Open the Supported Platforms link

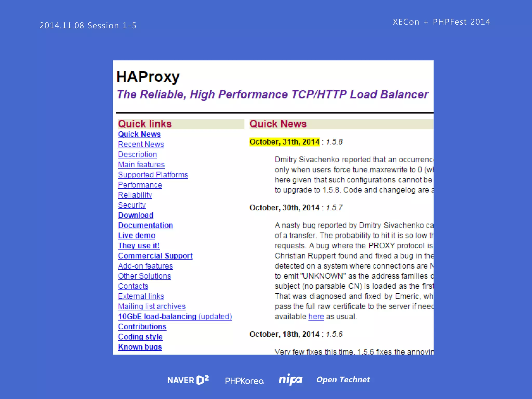coord(153,175)
